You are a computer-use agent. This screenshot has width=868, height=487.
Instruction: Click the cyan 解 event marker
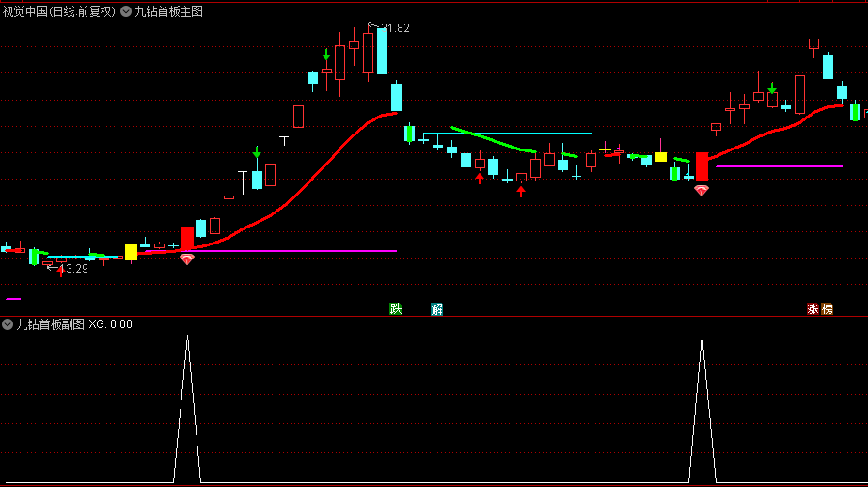click(x=436, y=308)
